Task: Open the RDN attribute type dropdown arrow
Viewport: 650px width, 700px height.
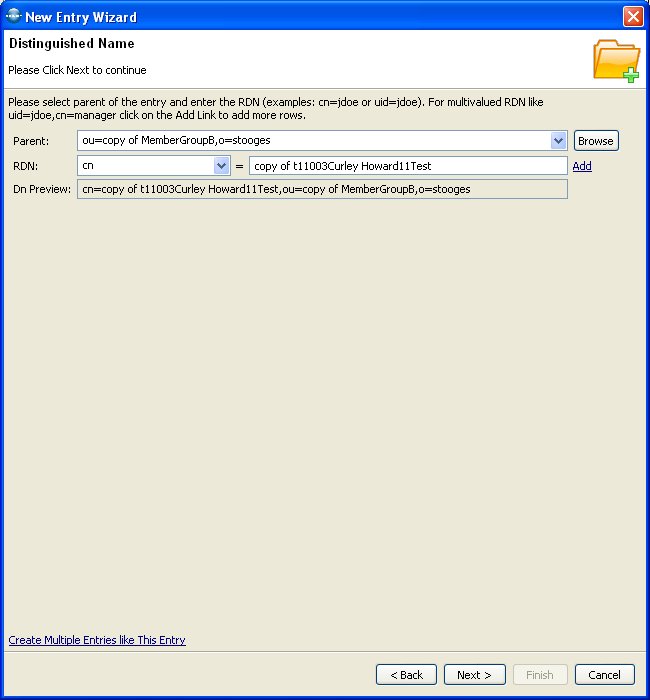Action: (222, 166)
